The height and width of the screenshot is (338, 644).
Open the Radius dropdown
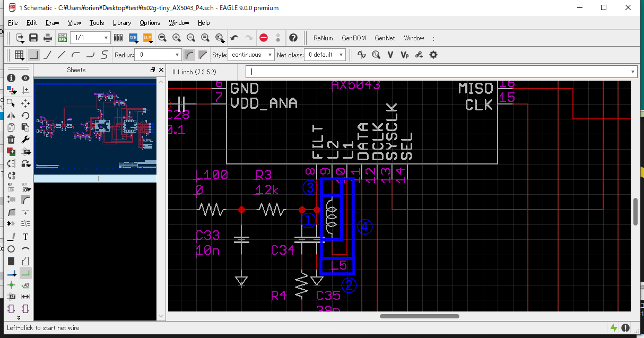[158, 55]
